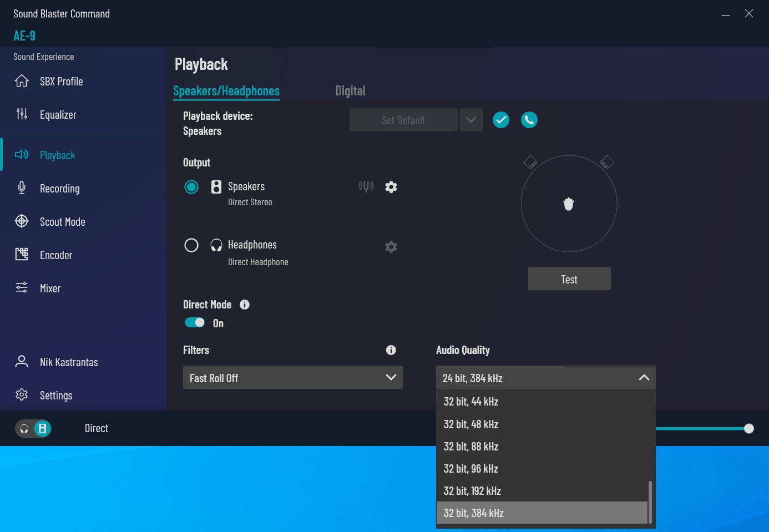Minimize the Sound Blaster Command window
Viewport: 769px width, 532px height.
(x=725, y=15)
